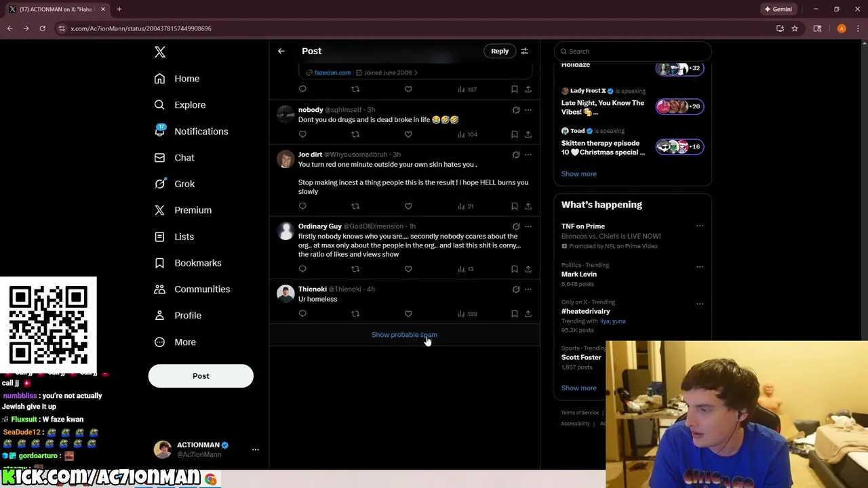Open a new browser tab
Image resolution: width=868 pixels, height=488 pixels.
pos(119,9)
